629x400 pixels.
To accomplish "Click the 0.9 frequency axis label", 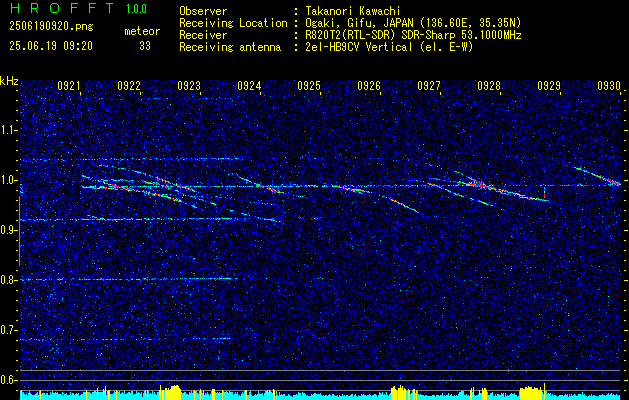I will 8,230.
